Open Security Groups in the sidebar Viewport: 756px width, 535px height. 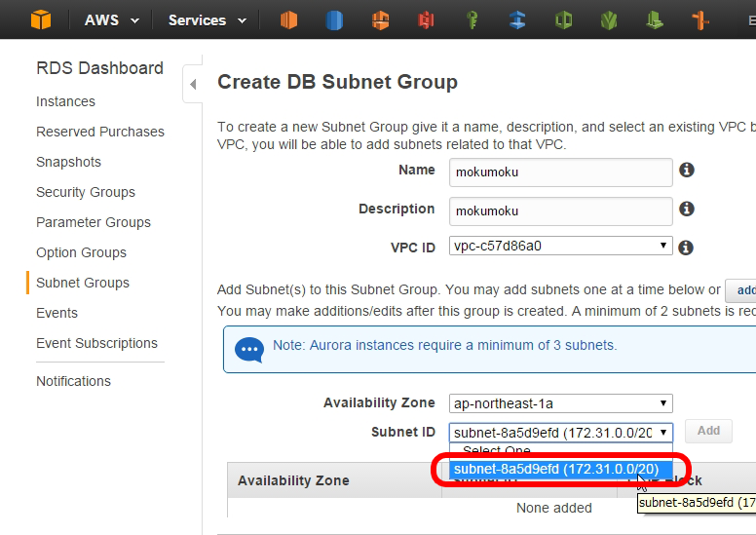pos(86,192)
